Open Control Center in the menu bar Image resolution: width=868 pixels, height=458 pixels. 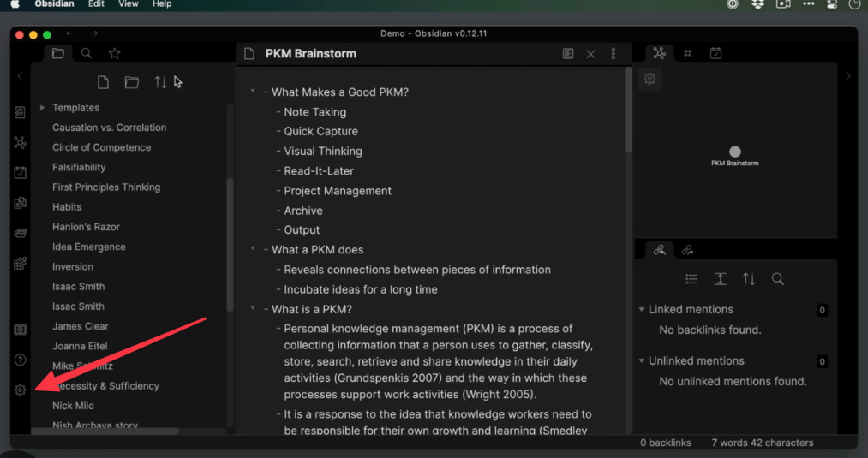pos(831,4)
